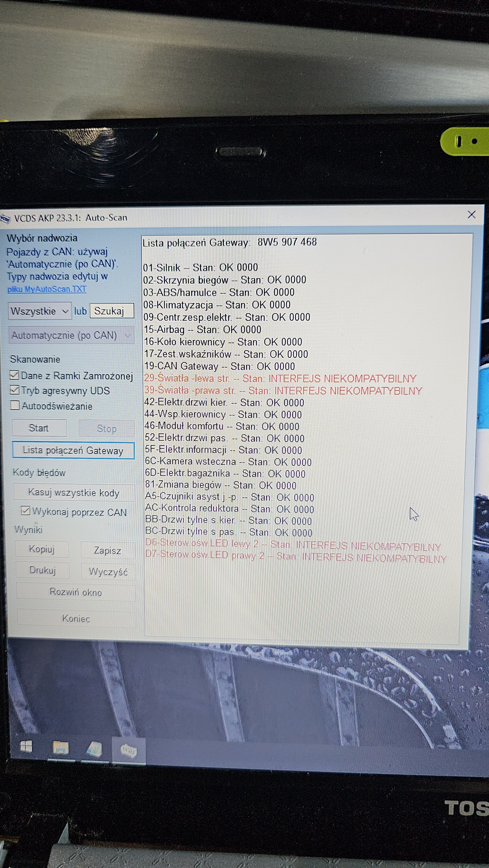Image resolution: width=489 pixels, height=868 pixels.
Task: Click the Szukaj button
Action: pos(112,311)
